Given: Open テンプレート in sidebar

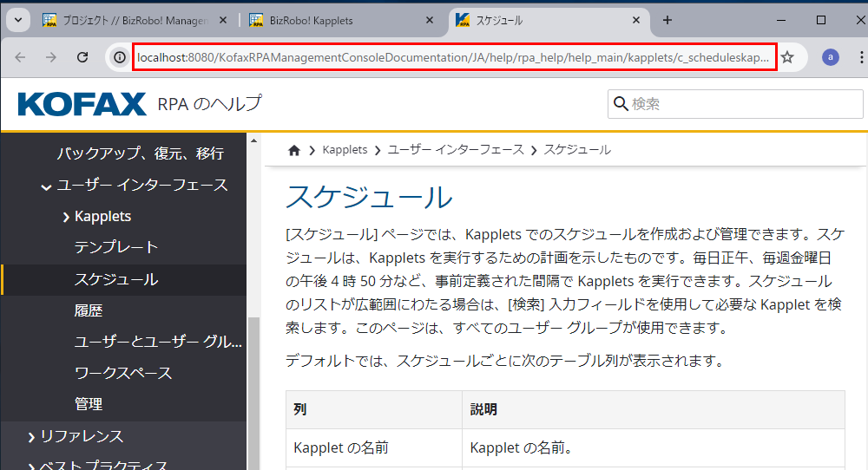Looking at the screenshot, I should pyautogui.click(x=116, y=247).
